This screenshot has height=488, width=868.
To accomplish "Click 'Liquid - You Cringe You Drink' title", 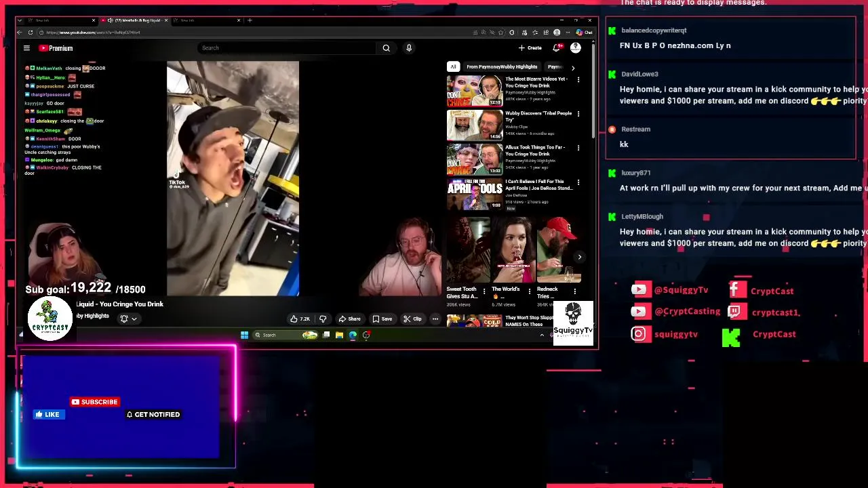I will (x=120, y=304).
